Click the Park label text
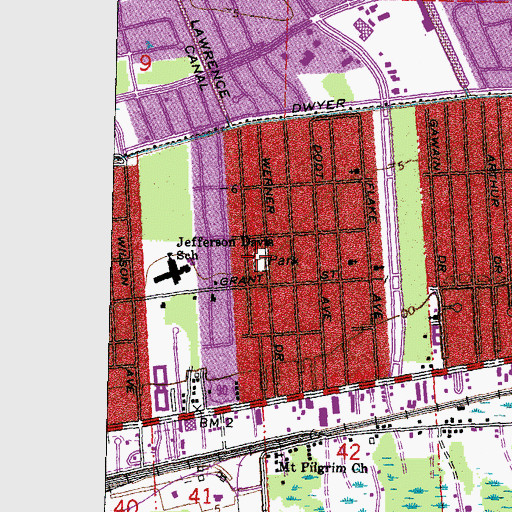The image size is (512, 512). (x=283, y=261)
